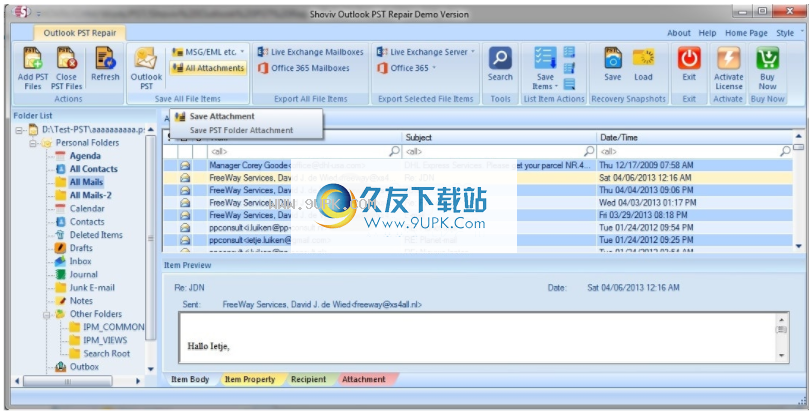Viewport: 809px width, 413px height.
Task: Select the Notes folder
Action: tap(81, 301)
